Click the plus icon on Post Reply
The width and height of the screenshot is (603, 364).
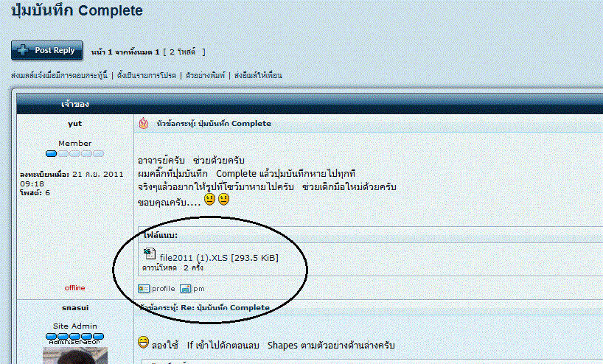24,51
